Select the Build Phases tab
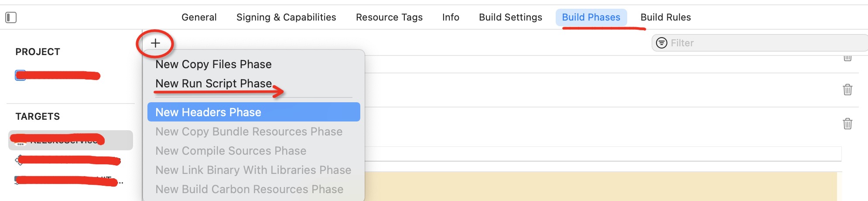 tap(591, 17)
